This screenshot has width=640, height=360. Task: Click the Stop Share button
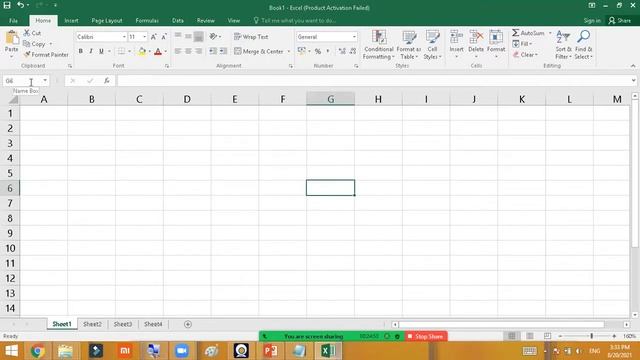(x=426, y=336)
